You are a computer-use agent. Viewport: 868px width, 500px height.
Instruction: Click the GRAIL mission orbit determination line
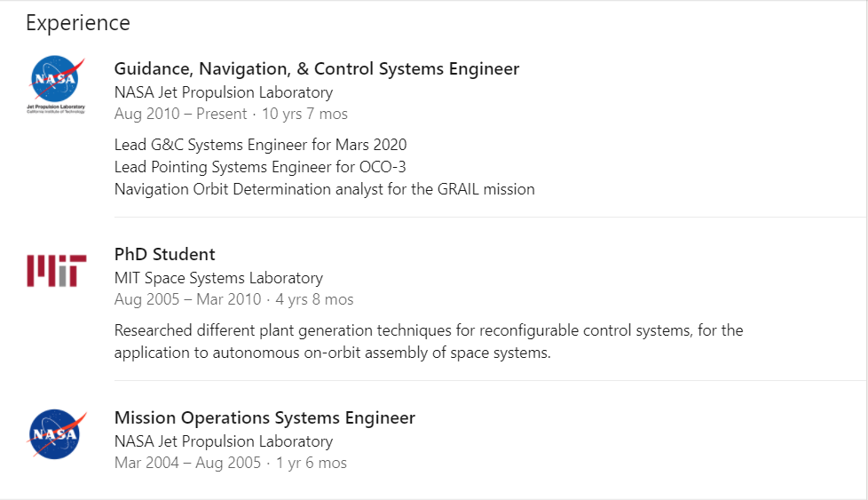325,189
